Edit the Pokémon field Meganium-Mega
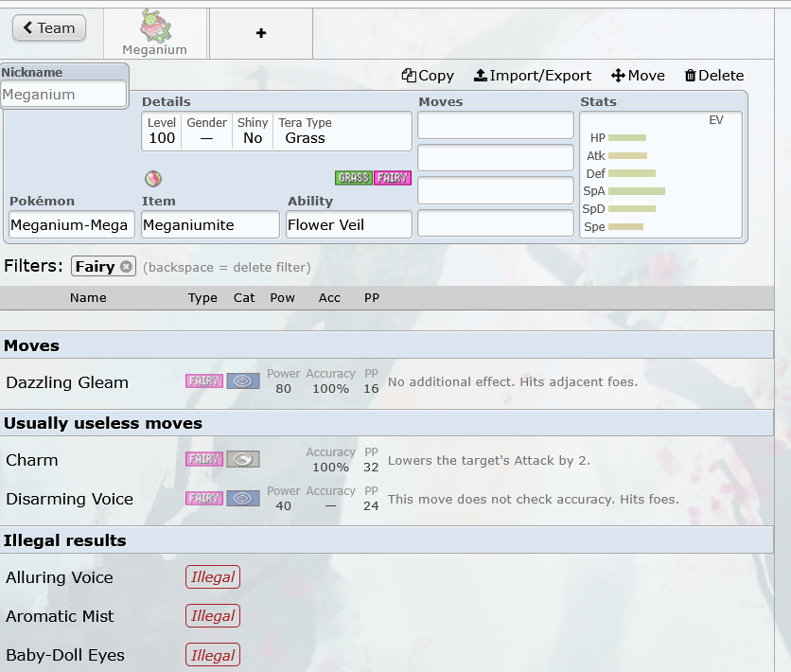Image resolution: width=791 pixels, height=672 pixels. point(72,224)
